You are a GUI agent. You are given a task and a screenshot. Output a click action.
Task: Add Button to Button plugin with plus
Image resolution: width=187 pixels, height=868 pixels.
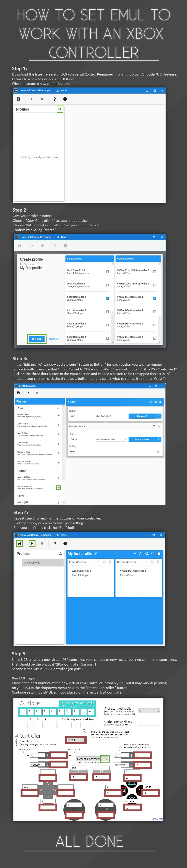coord(58,488)
